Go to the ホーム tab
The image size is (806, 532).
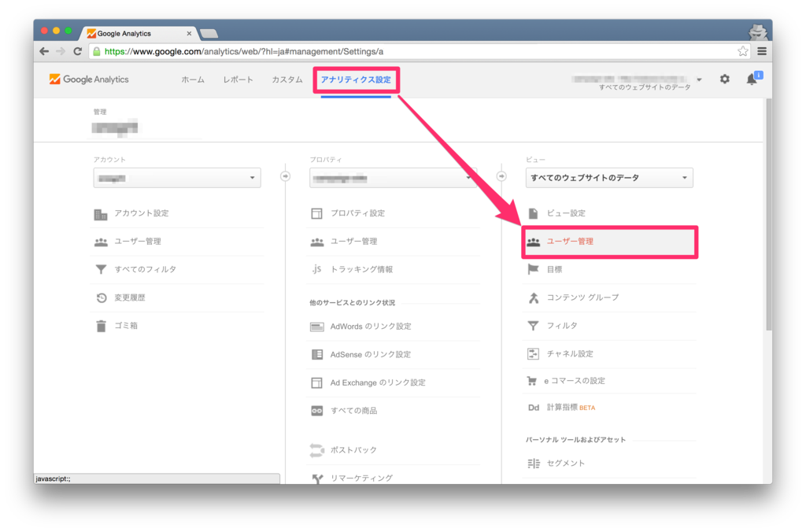pos(193,79)
